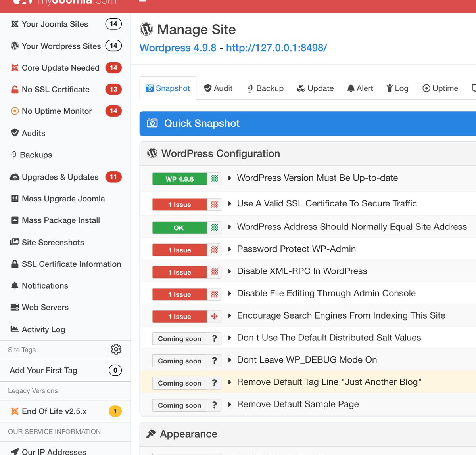Click the Update packages icon
Viewport: 476px width, 455px height.
coord(301,88)
